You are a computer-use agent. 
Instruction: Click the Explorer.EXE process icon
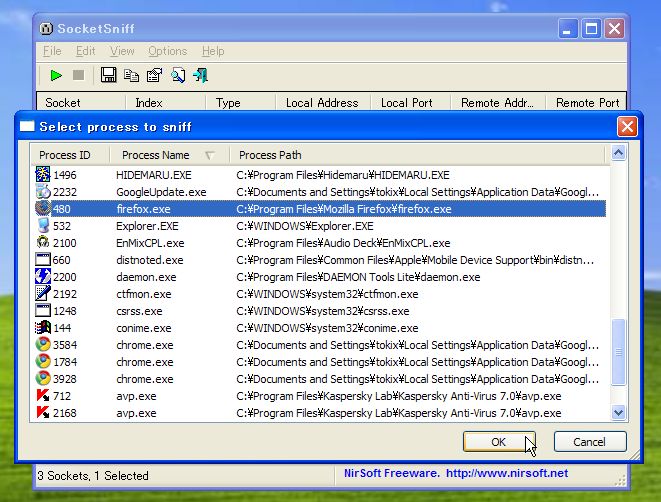point(43,225)
